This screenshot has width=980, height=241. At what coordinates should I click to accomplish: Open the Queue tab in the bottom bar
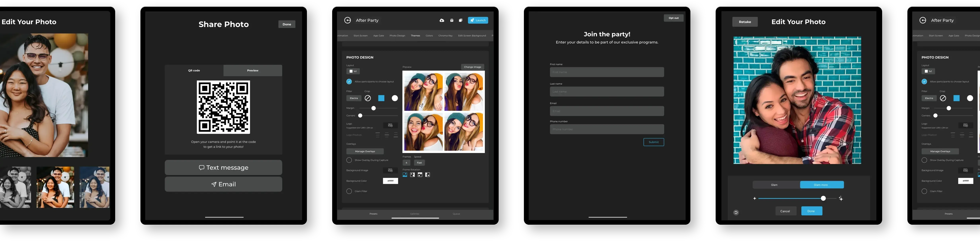pos(456,214)
